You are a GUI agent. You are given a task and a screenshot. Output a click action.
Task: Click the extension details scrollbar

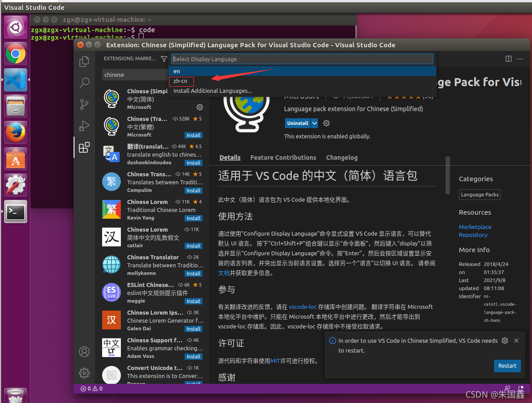448,175
